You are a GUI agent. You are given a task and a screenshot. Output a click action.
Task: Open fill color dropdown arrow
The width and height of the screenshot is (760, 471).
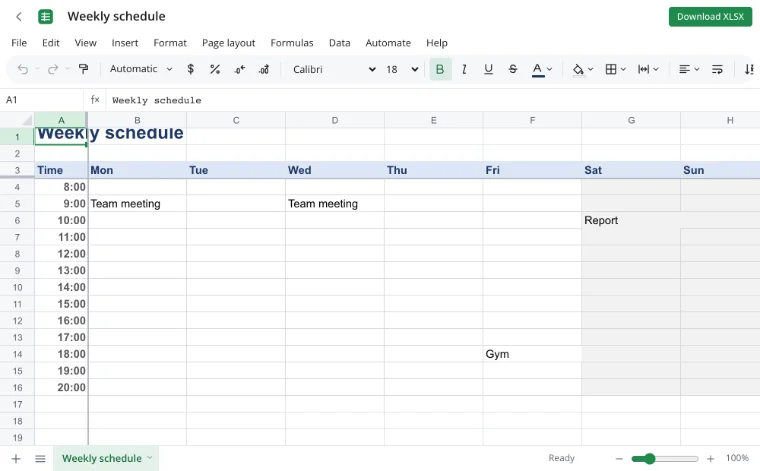pyautogui.click(x=590, y=69)
